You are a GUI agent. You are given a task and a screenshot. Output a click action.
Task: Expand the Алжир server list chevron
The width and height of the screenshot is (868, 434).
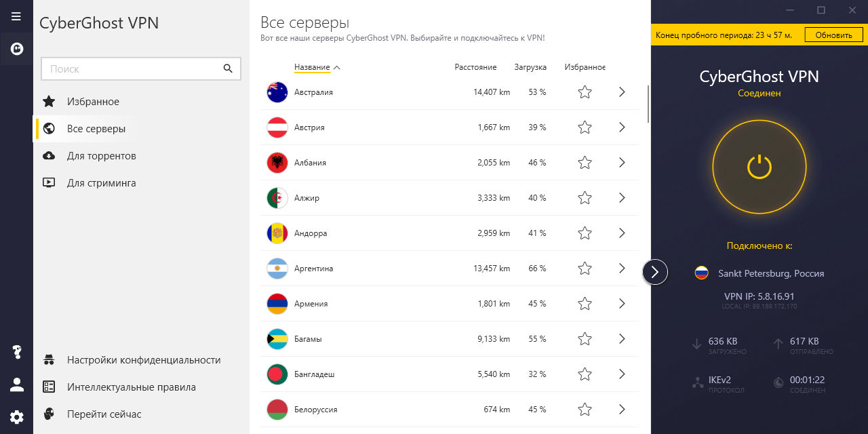[x=622, y=198]
